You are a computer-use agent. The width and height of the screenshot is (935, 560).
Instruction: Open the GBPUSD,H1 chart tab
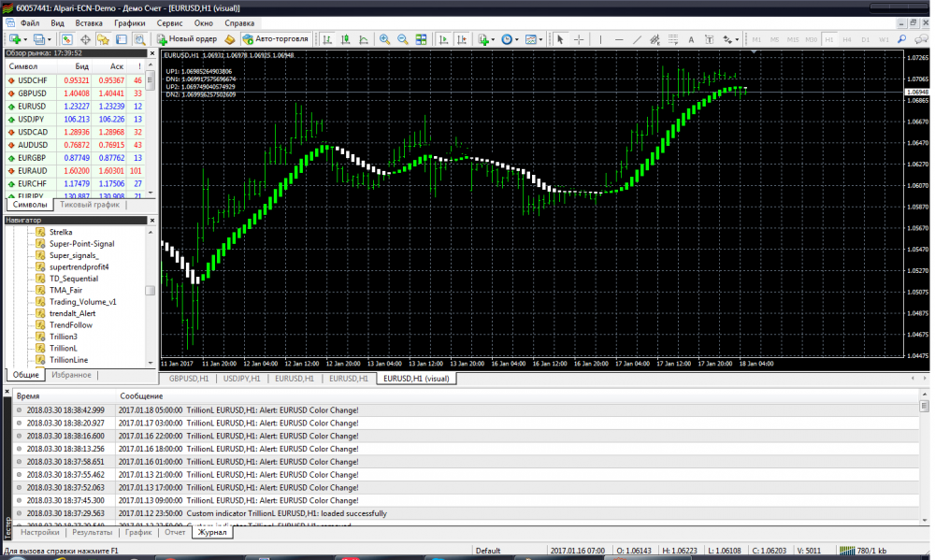pyautogui.click(x=189, y=379)
